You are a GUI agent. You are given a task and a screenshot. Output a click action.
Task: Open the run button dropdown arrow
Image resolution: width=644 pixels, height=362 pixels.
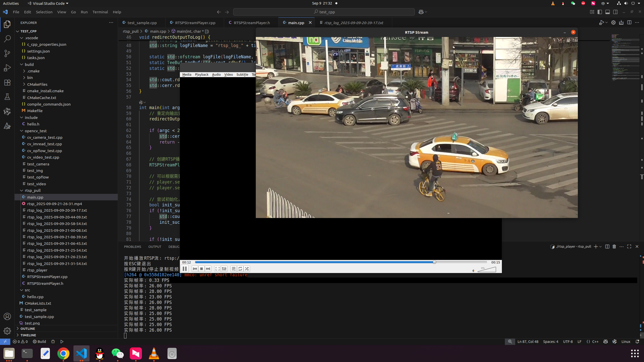(x=607, y=23)
